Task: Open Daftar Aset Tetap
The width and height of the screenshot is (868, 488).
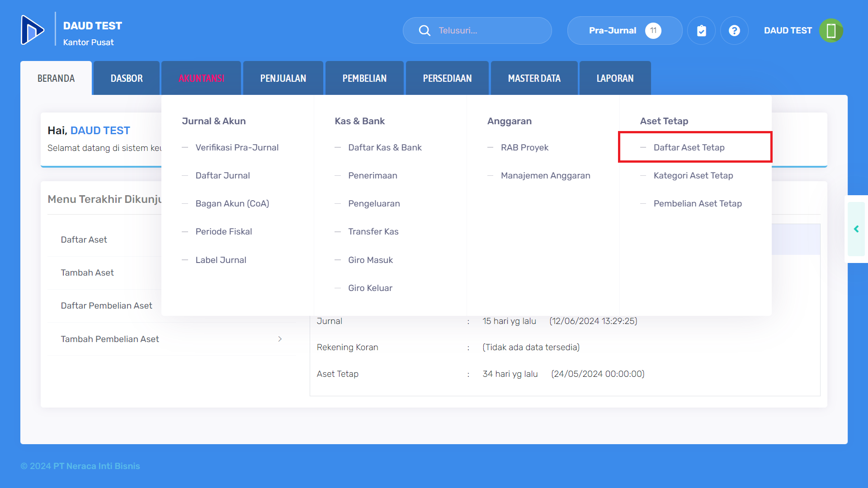Action: [x=689, y=147]
